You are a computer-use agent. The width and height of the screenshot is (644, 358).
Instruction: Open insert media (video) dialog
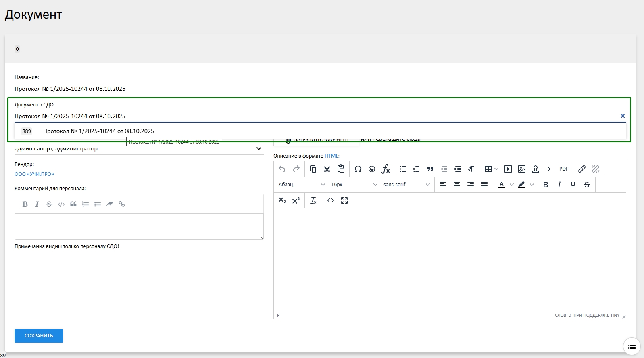[508, 169]
